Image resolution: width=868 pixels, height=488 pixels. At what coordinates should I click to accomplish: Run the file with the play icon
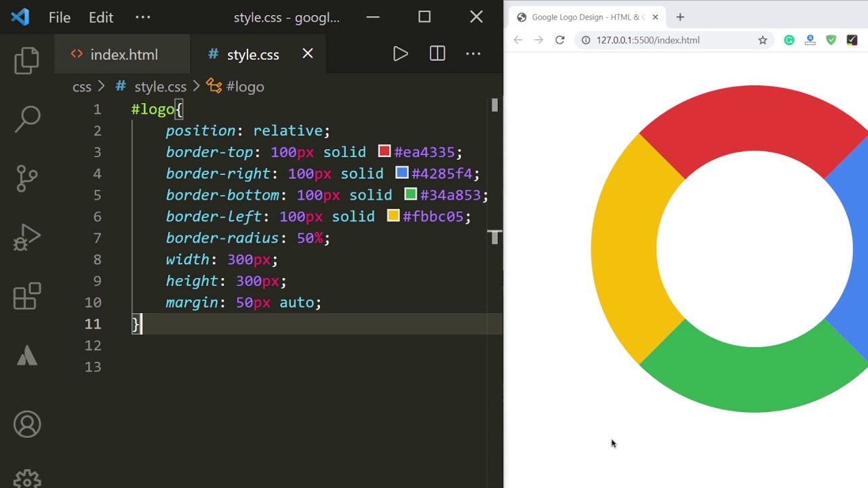400,54
